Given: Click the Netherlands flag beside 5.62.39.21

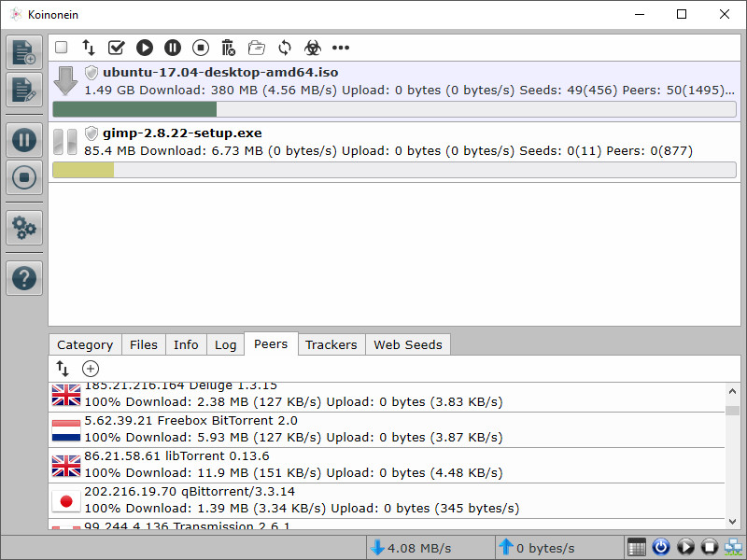Looking at the screenshot, I should pyautogui.click(x=66, y=430).
